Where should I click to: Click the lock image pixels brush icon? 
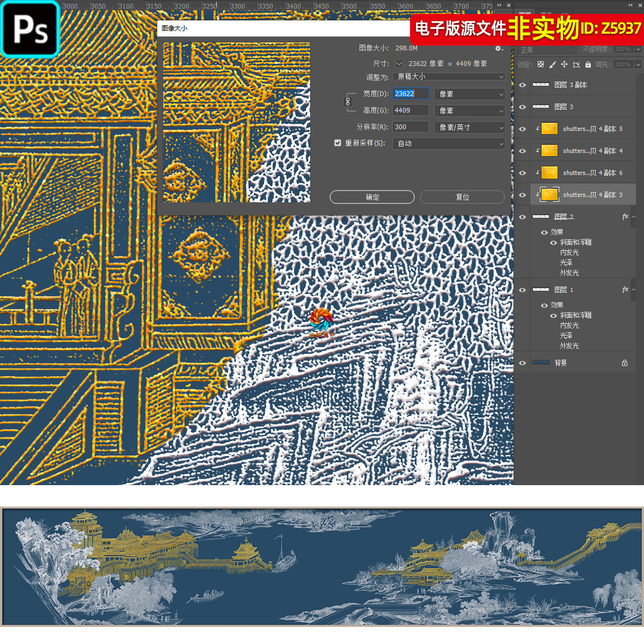click(552, 64)
